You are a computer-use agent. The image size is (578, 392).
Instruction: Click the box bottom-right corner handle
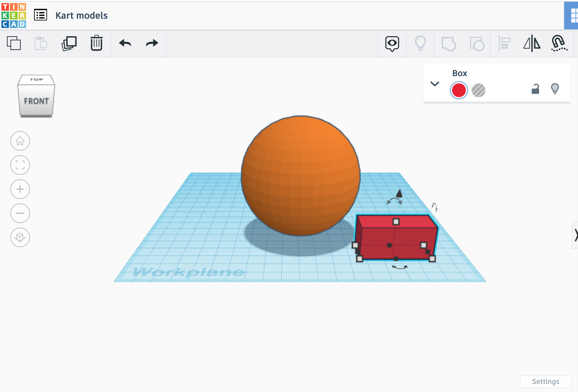(x=432, y=259)
